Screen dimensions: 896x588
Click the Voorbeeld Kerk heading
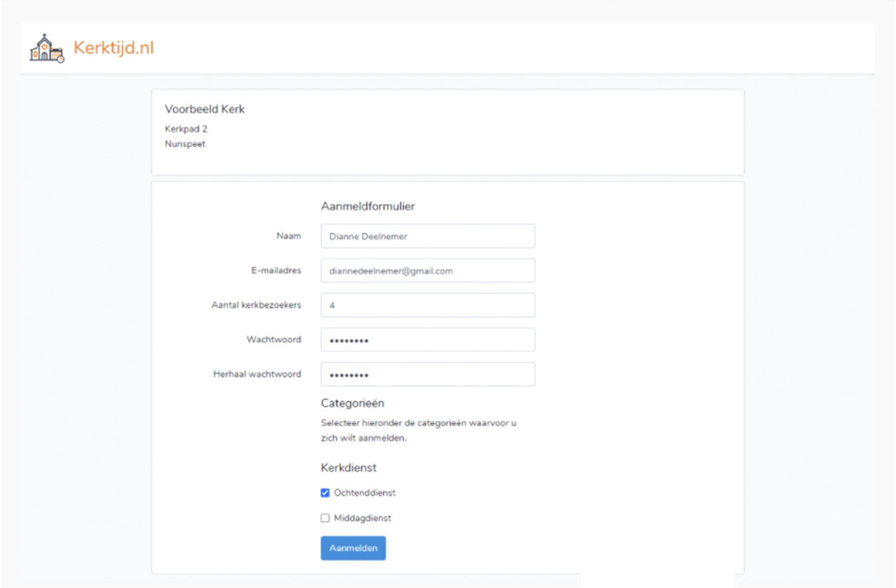(205, 109)
